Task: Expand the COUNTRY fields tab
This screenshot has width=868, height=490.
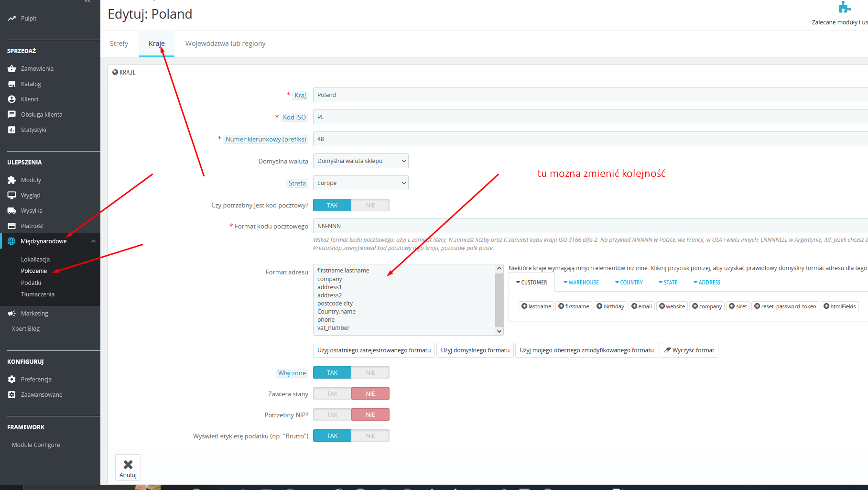Action: pos(629,283)
